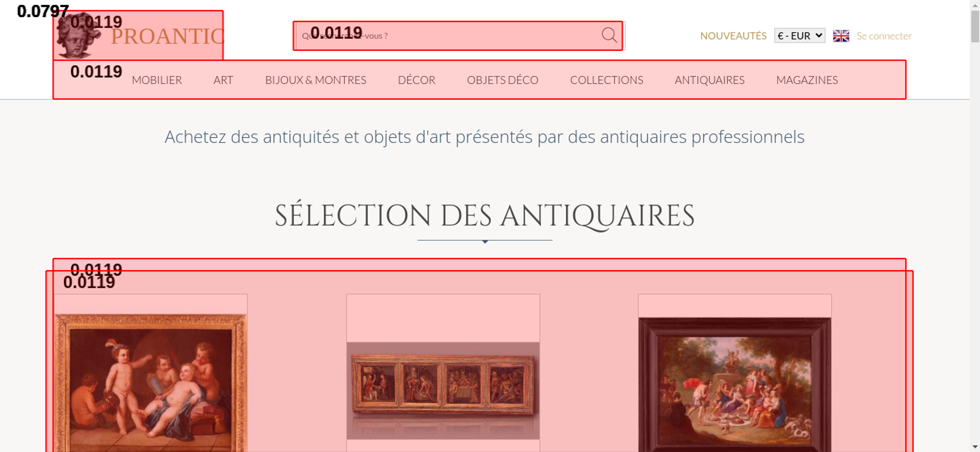Viewport: 980px width, 452px height.
Task: Open the BIJOUX & MONTRES menu
Action: [x=316, y=80]
